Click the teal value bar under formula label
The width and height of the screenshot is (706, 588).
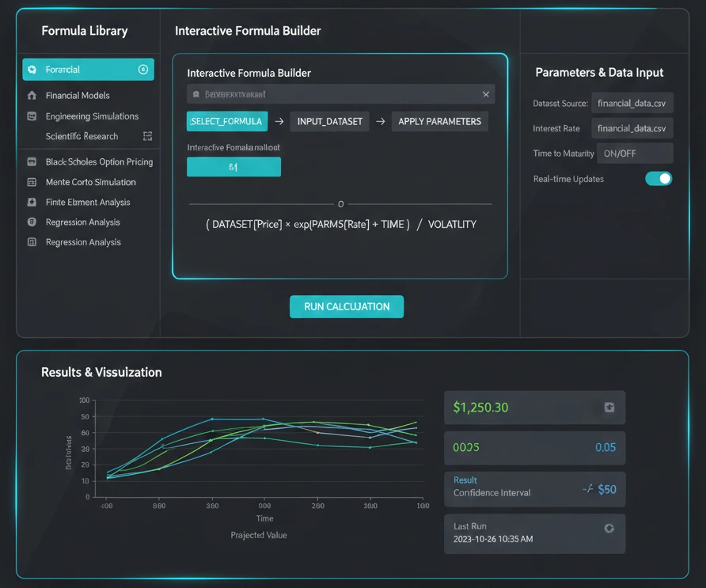point(233,167)
